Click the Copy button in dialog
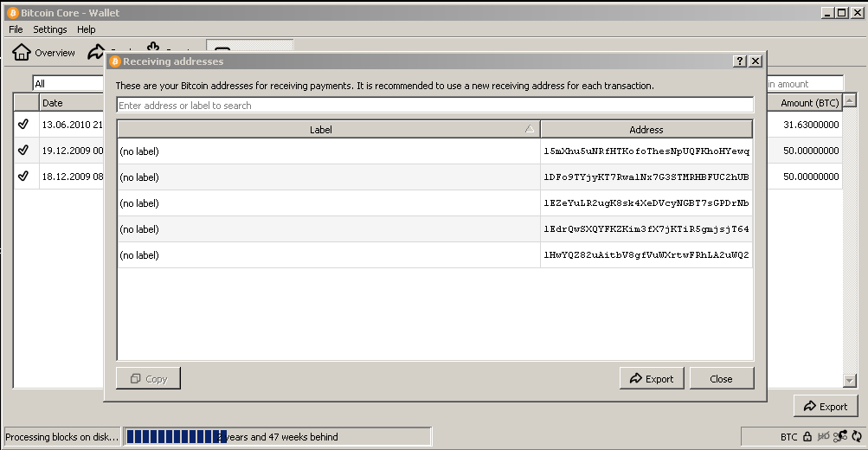Screen dimensions: 868x450 point(148,378)
